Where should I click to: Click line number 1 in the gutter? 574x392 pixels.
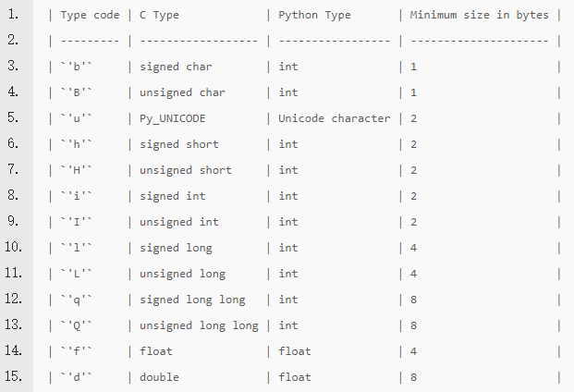[x=12, y=15]
